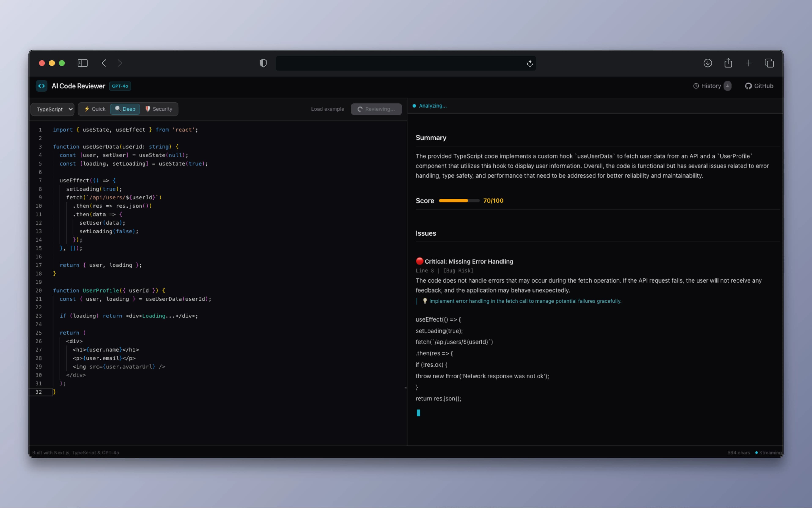Click code line 'function UserProfile({ userId }) {'
This screenshot has width=812, height=508.
109,291
